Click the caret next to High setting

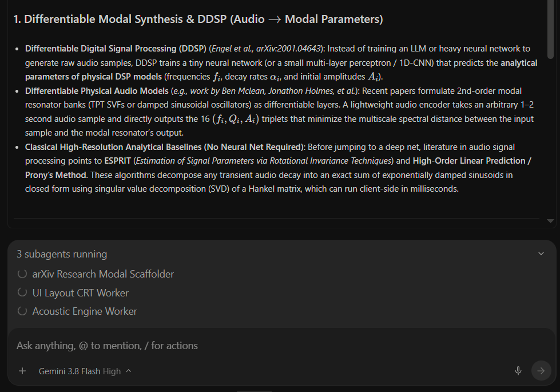(x=129, y=371)
